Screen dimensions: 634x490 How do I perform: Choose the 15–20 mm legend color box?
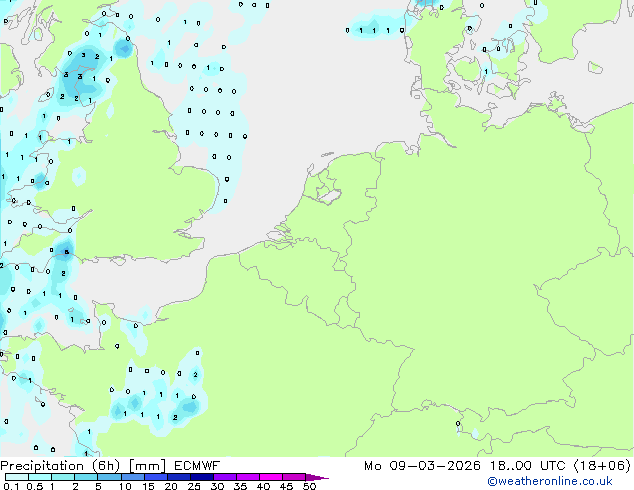(x=156, y=477)
